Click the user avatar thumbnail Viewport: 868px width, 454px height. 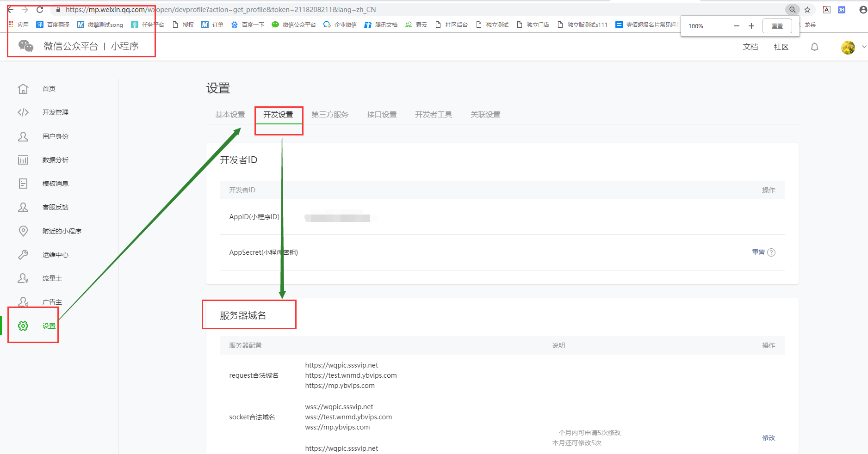[848, 47]
